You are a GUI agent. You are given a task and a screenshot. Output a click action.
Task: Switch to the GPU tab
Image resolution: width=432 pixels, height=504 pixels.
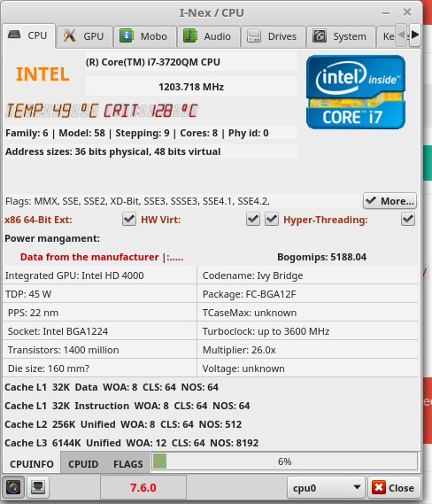click(85, 36)
